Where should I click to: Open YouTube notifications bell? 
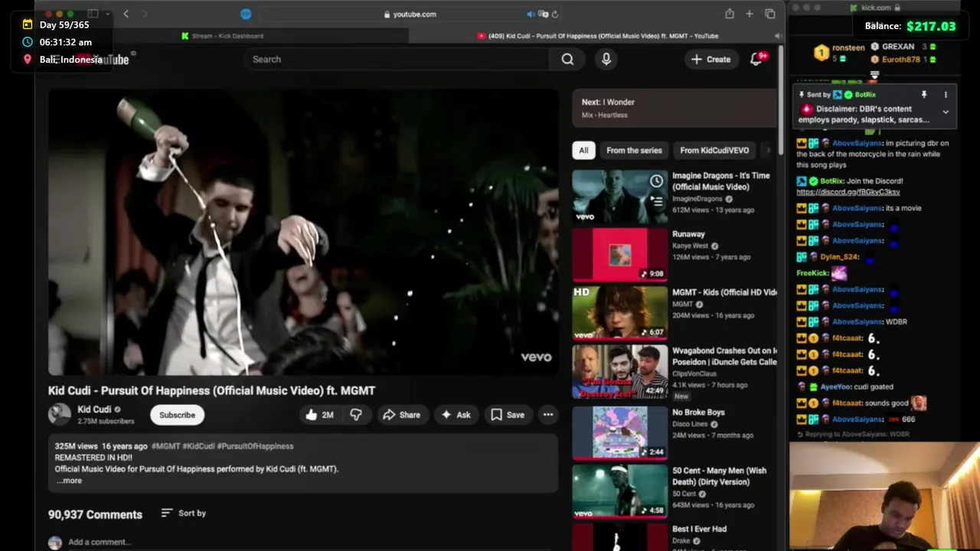[756, 59]
